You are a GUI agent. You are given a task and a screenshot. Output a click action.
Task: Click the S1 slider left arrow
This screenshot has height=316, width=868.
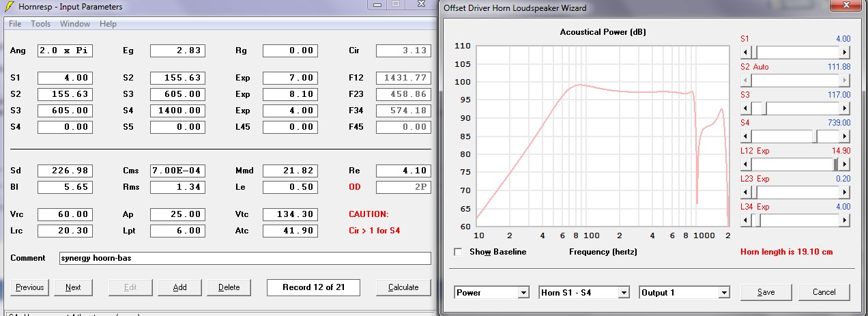[746, 52]
